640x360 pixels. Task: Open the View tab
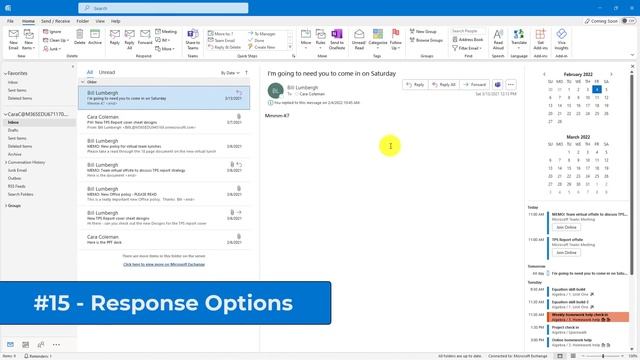coord(100,21)
